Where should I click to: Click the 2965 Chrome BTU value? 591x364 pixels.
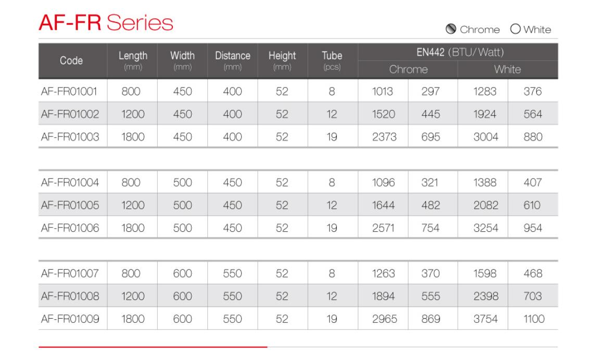(384, 319)
